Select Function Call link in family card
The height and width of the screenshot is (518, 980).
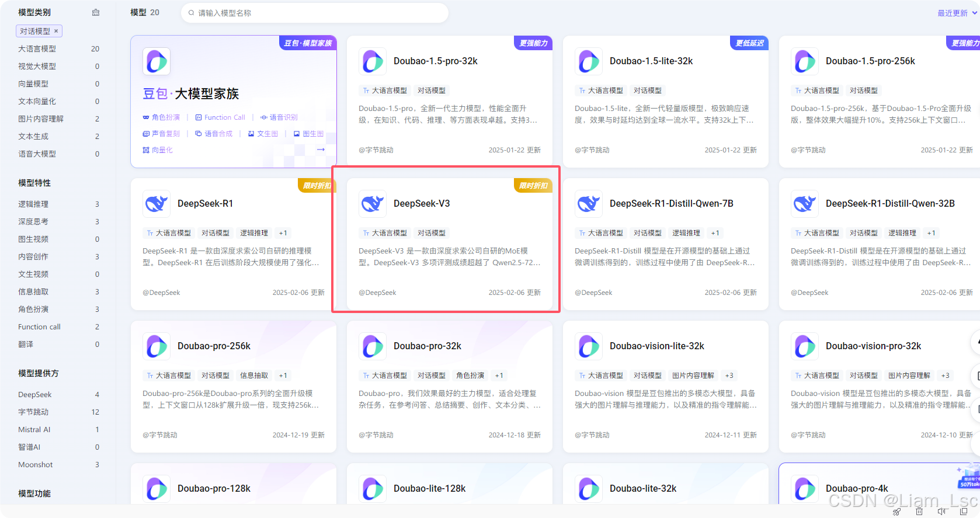[x=220, y=117]
